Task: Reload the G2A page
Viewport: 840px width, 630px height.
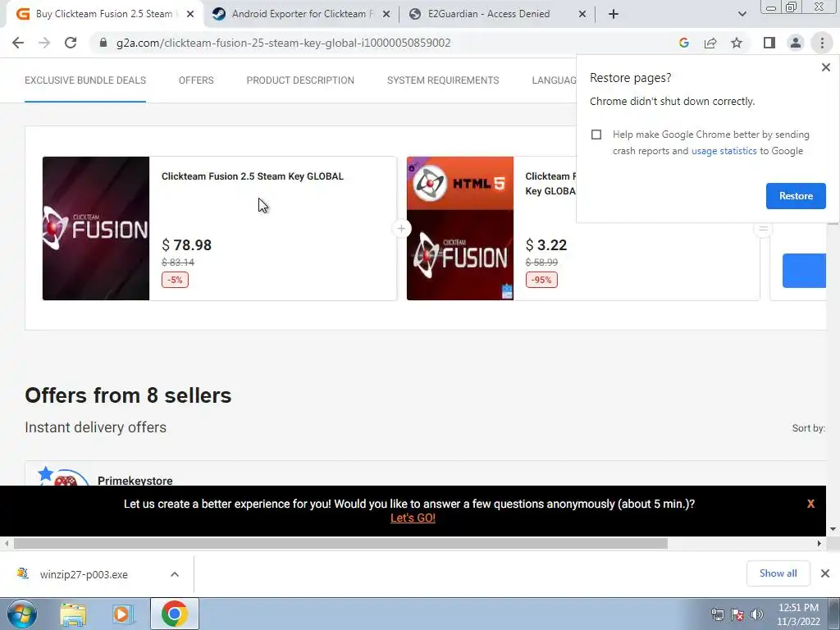Action: (71, 43)
